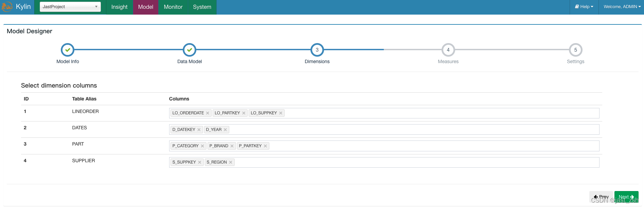Go to Data Model step circle

click(190, 50)
